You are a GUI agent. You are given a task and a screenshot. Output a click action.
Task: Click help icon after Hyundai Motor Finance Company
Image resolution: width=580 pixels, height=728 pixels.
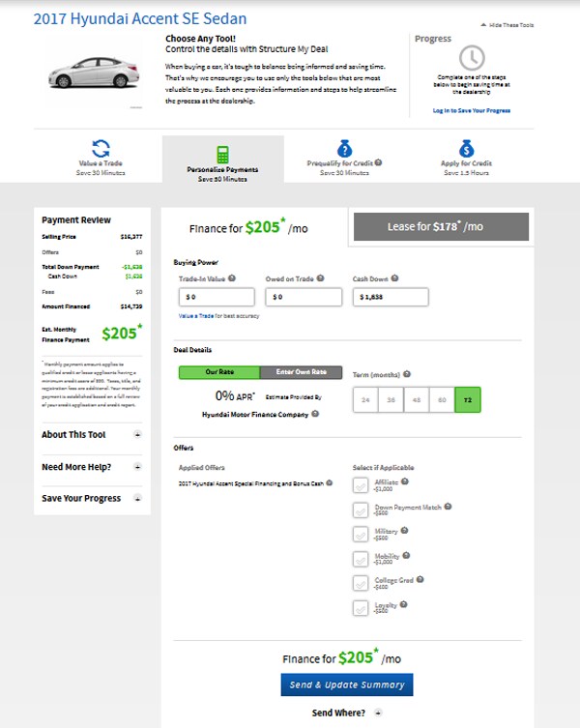click(315, 414)
